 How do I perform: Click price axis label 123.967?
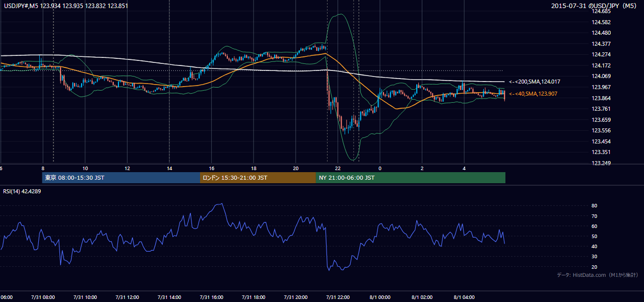[x=602, y=87]
